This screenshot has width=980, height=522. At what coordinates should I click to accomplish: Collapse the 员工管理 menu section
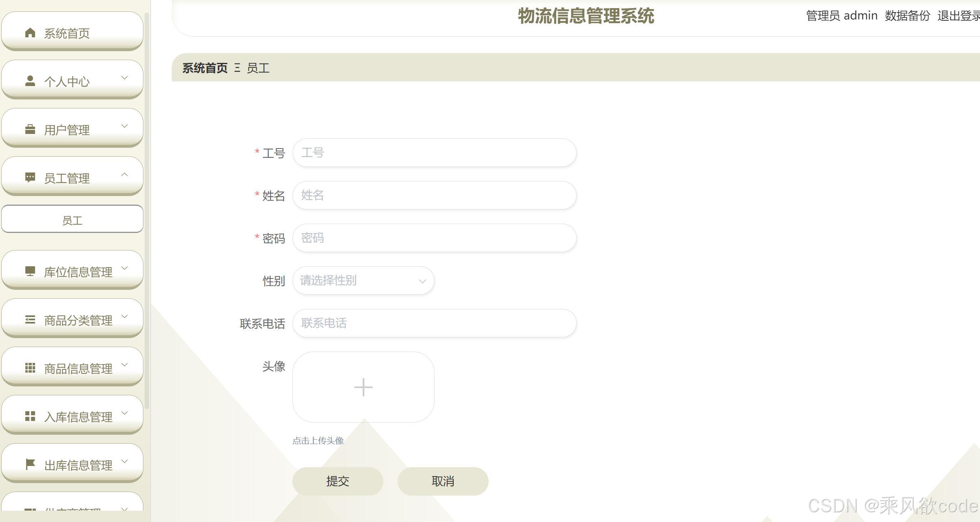coord(124,175)
